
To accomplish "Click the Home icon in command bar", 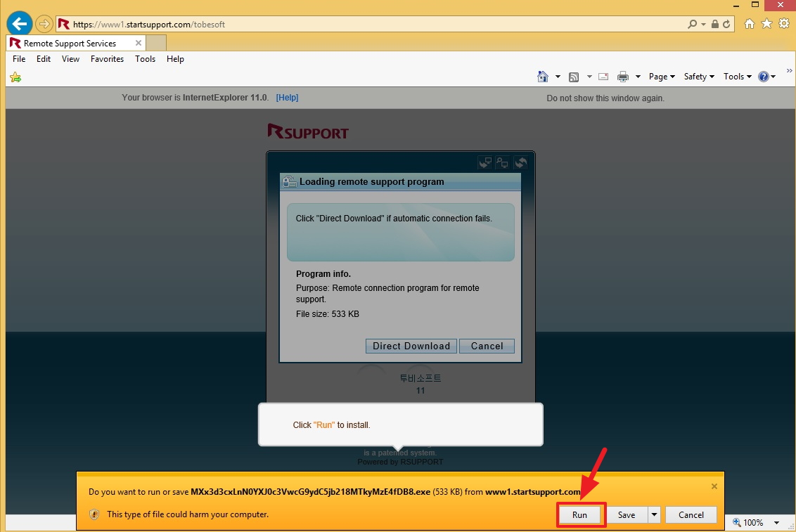I will 542,77.
